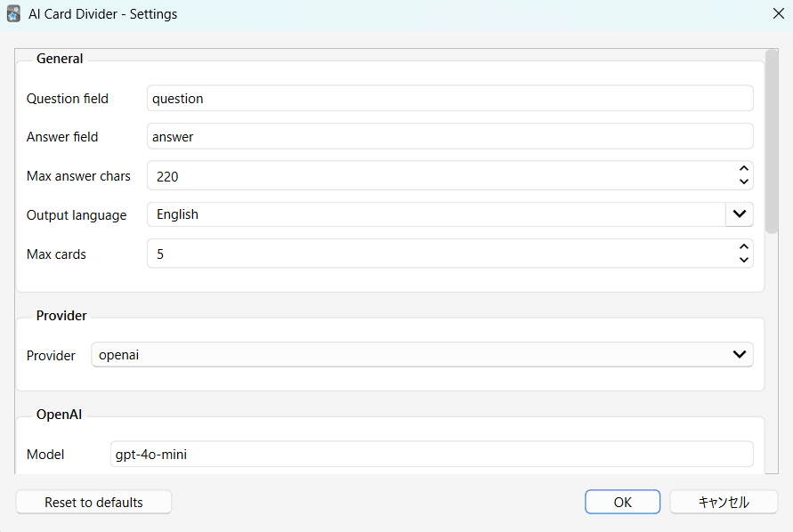
Task: Click the キャンセル cancel button
Action: (724, 502)
